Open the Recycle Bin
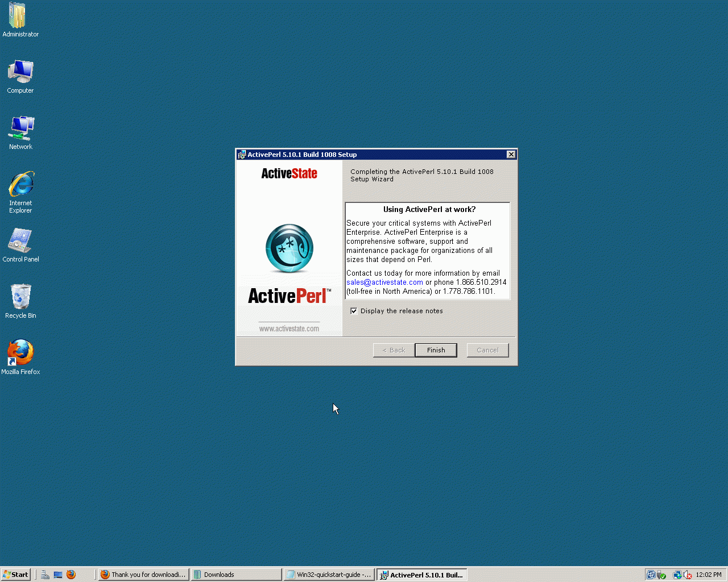 pos(20,301)
